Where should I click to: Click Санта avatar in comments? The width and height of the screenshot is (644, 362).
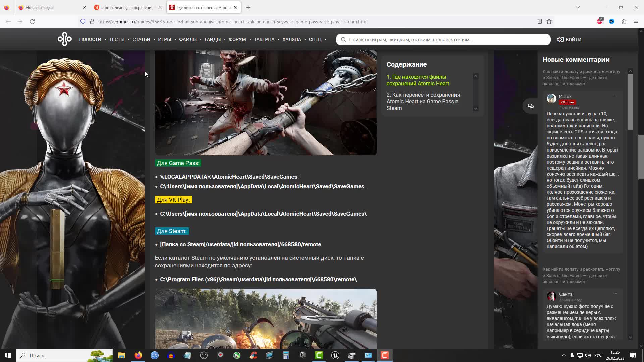[551, 296]
